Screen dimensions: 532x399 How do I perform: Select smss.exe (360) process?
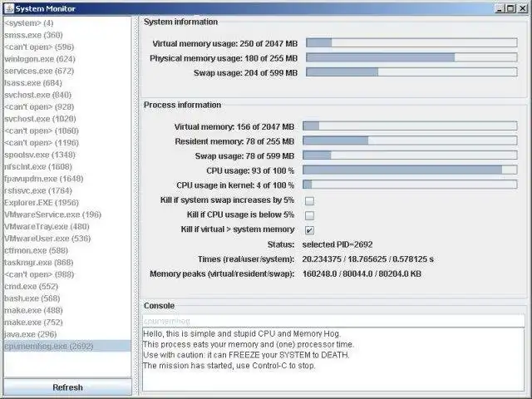(67, 35)
